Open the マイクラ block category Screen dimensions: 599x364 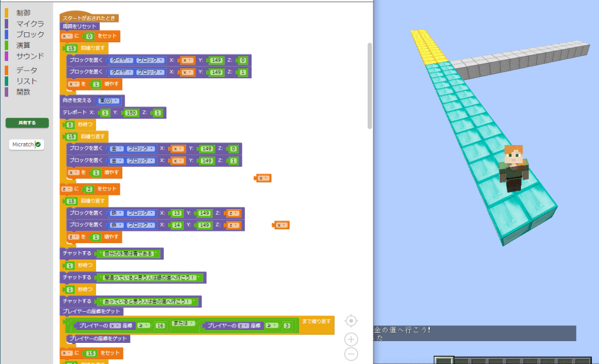click(31, 23)
